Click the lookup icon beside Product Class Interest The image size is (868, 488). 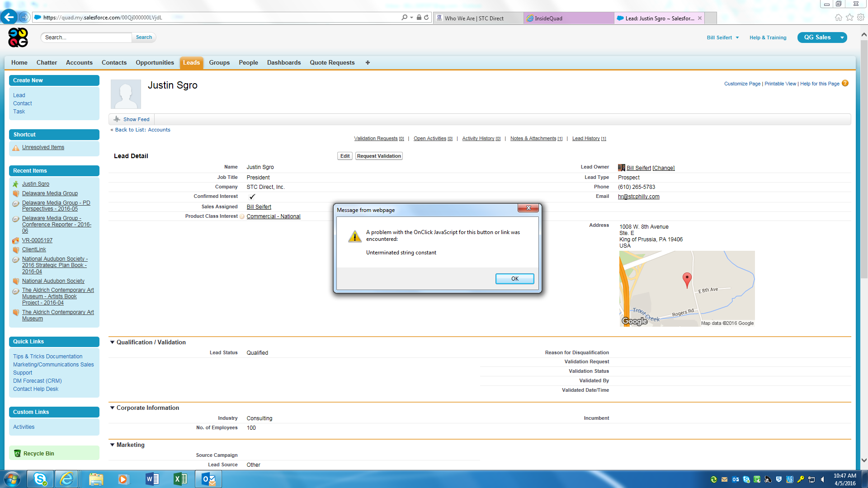pos(242,216)
